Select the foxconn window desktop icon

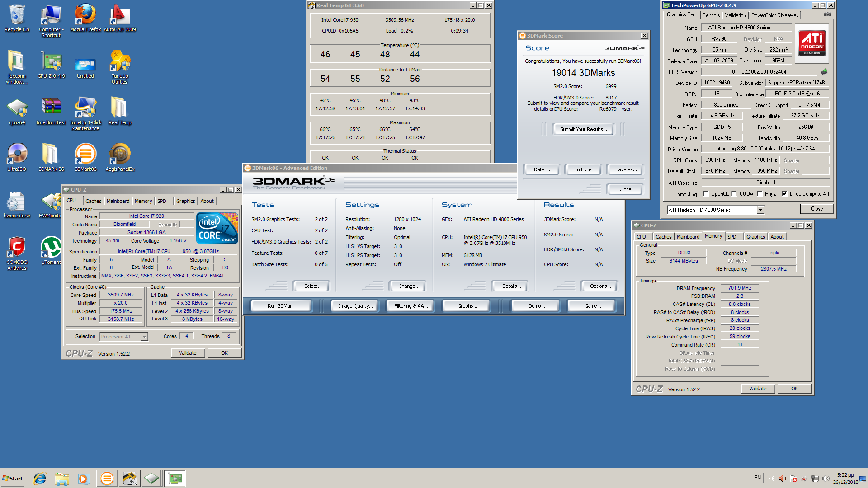17,67
